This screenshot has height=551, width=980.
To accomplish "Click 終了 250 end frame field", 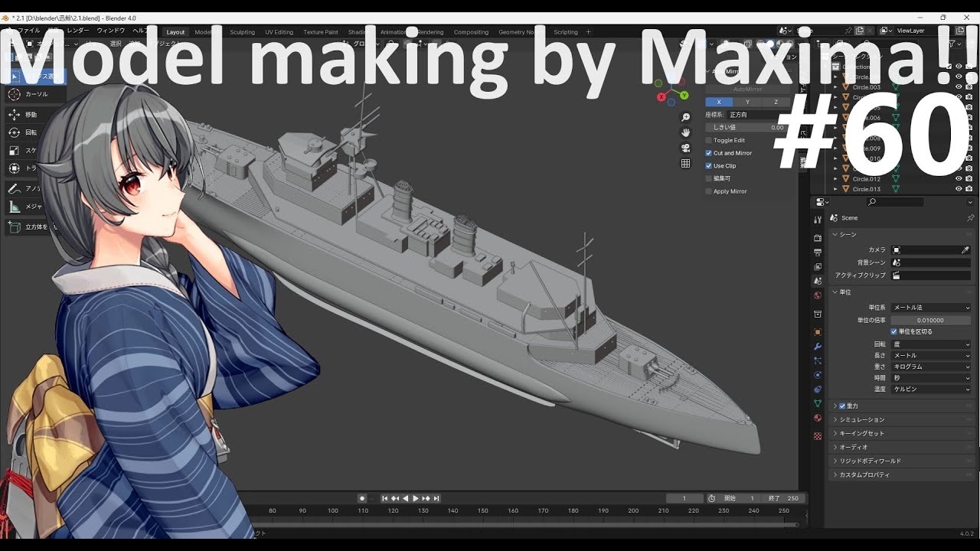I will coord(784,498).
